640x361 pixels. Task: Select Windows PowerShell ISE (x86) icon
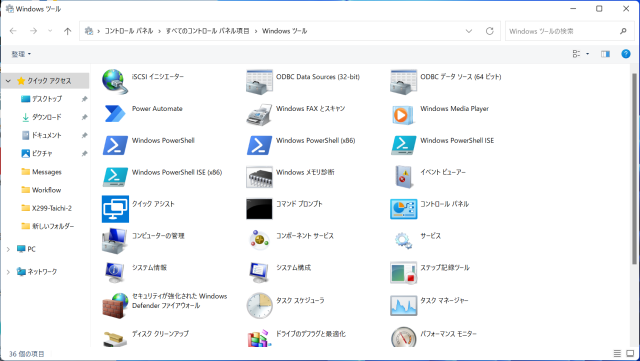coord(115,177)
